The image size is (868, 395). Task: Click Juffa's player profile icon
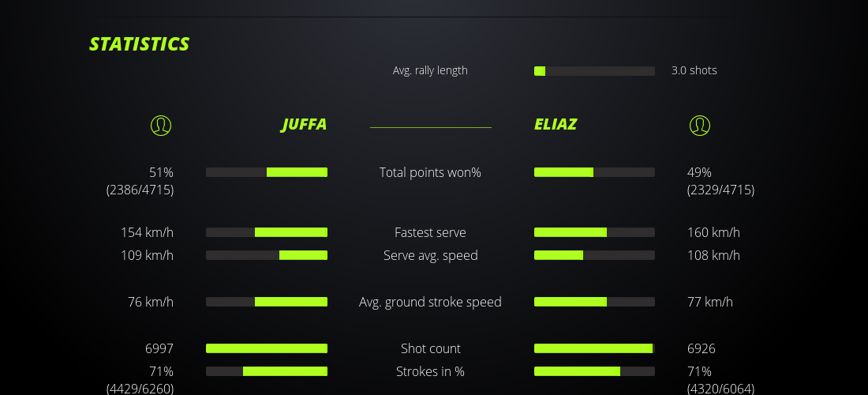coord(161,125)
